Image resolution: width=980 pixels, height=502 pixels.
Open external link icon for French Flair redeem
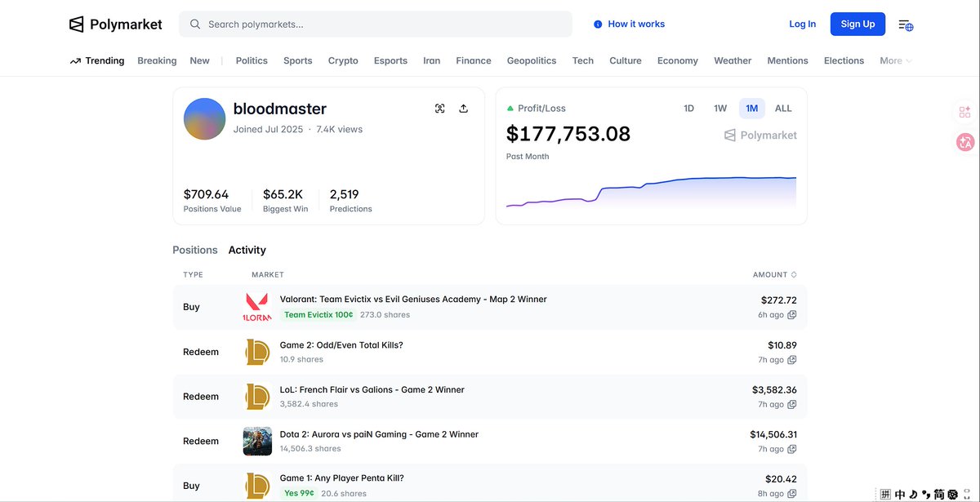coord(792,405)
